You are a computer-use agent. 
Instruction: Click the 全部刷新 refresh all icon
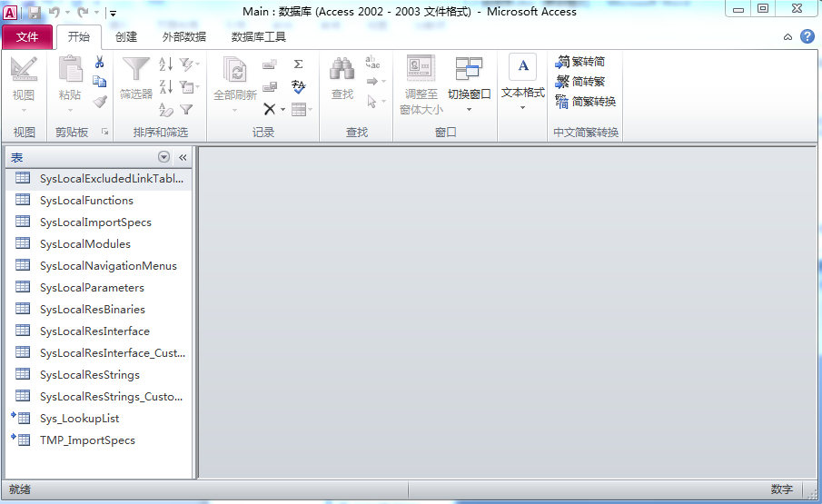[235, 70]
